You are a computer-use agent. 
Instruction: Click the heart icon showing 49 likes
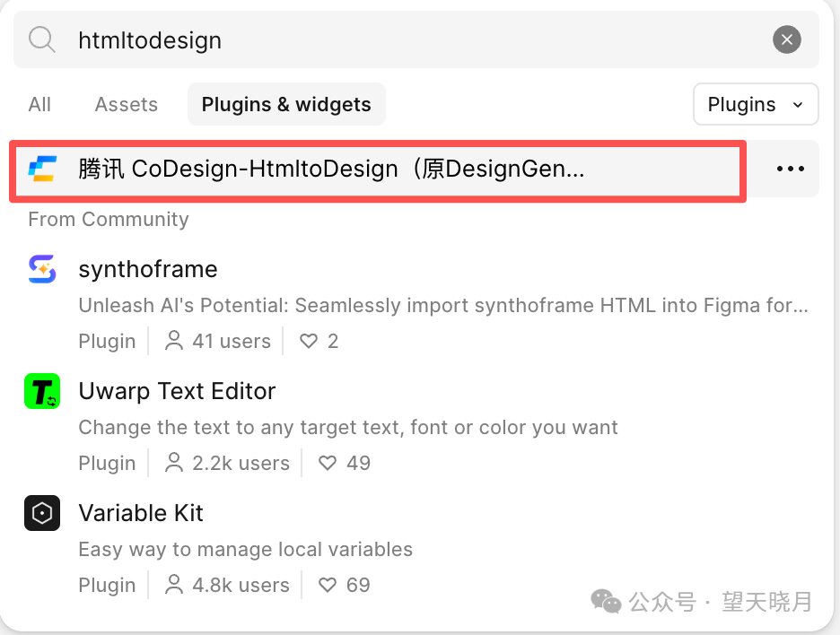tap(328, 464)
